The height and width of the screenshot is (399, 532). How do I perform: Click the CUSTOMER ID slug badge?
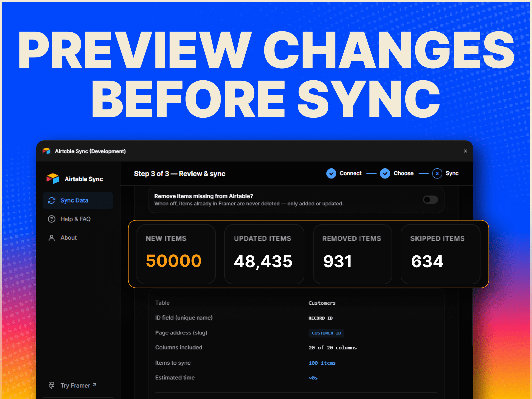(x=327, y=333)
